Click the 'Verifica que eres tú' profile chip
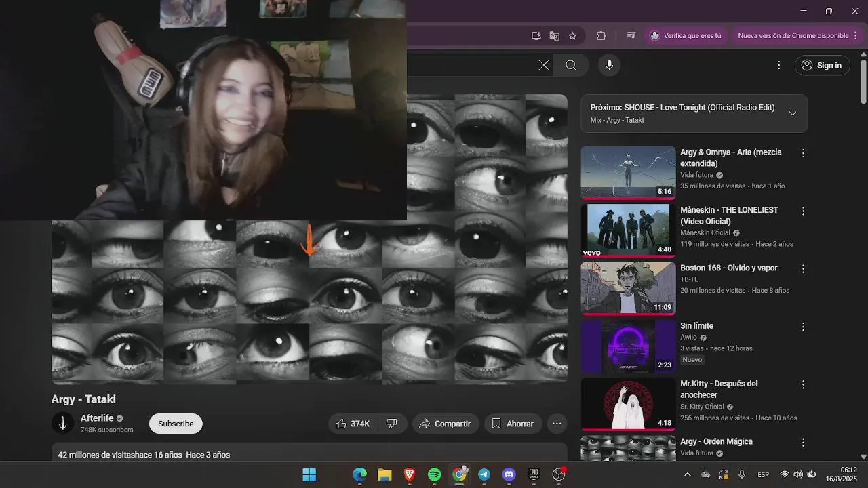Image resolution: width=868 pixels, height=488 pixels. [x=686, y=36]
